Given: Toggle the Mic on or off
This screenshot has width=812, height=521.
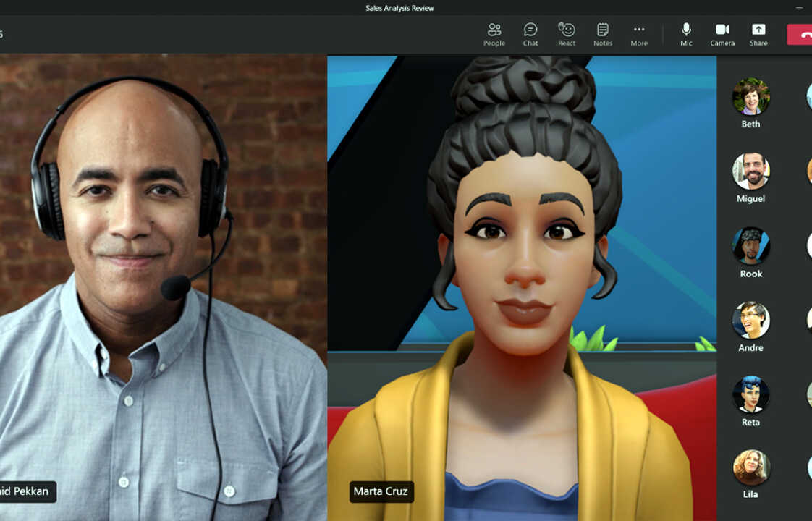Looking at the screenshot, I should pos(686,35).
